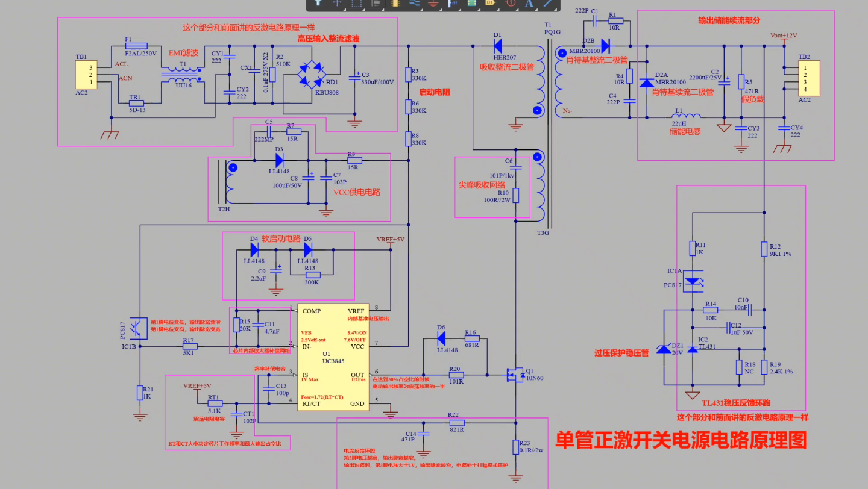Choose the signal harness tool
868x489 pixels.
(452, 3)
